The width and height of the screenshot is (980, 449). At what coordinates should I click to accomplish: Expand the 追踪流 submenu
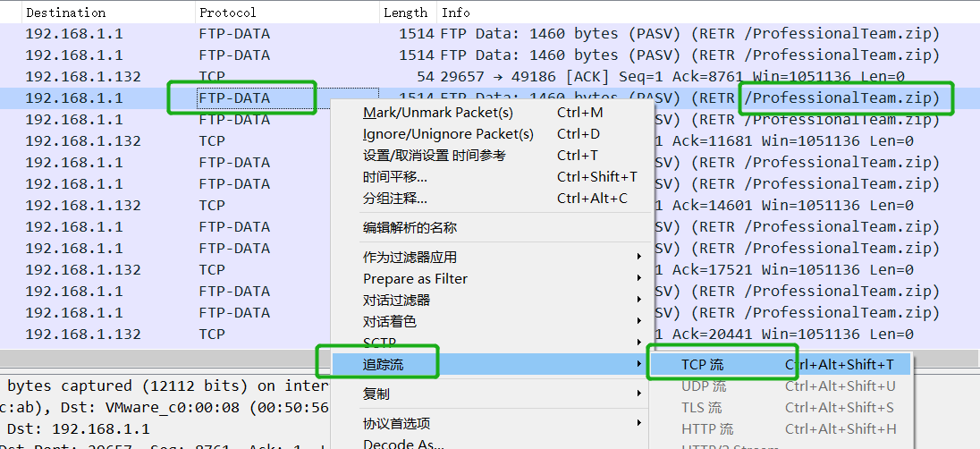pos(492,365)
